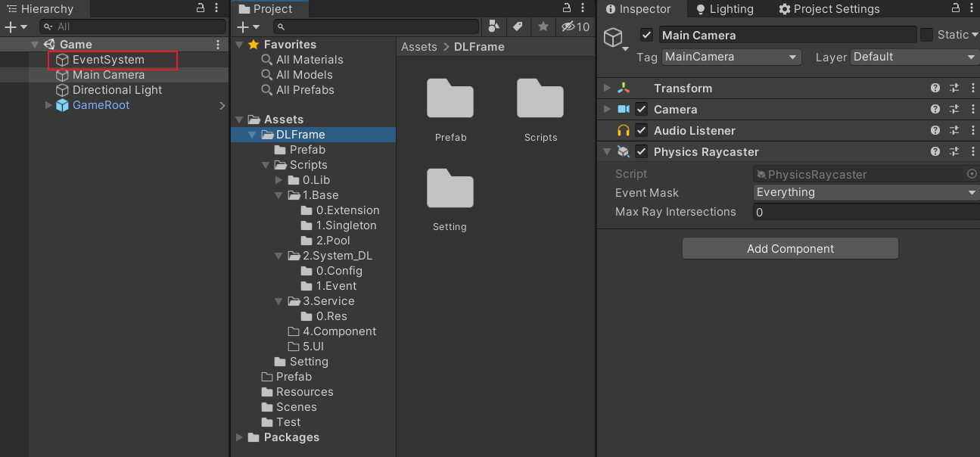Open the Transform component help icon
The width and height of the screenshot is (980, 457).
pyautogui.click(x=935, y=89)
